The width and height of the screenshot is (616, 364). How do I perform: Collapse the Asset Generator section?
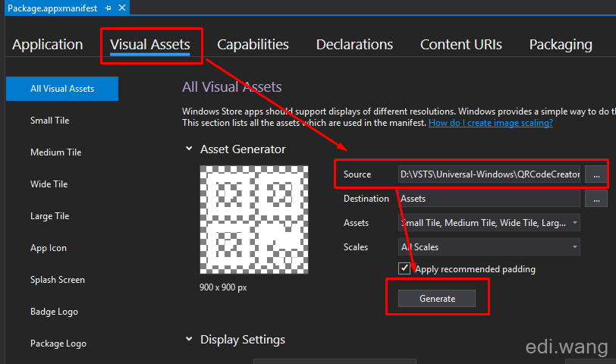pos(189,149)
